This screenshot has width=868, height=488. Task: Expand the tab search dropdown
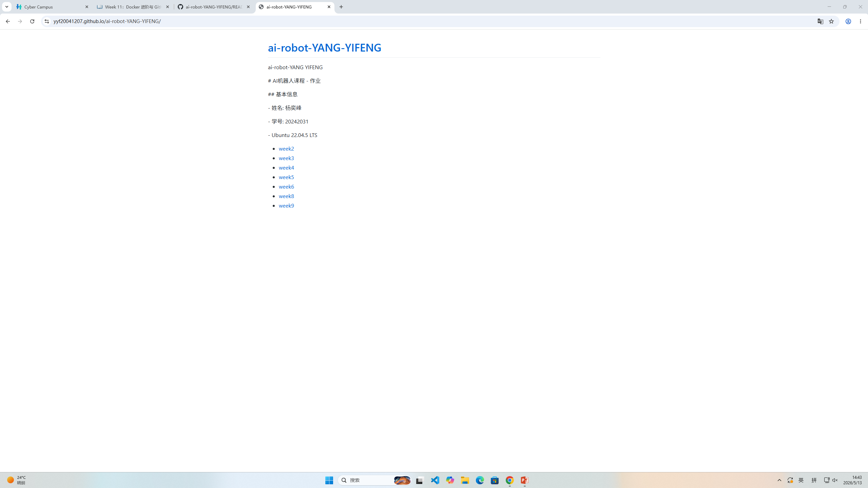(6, 7)
